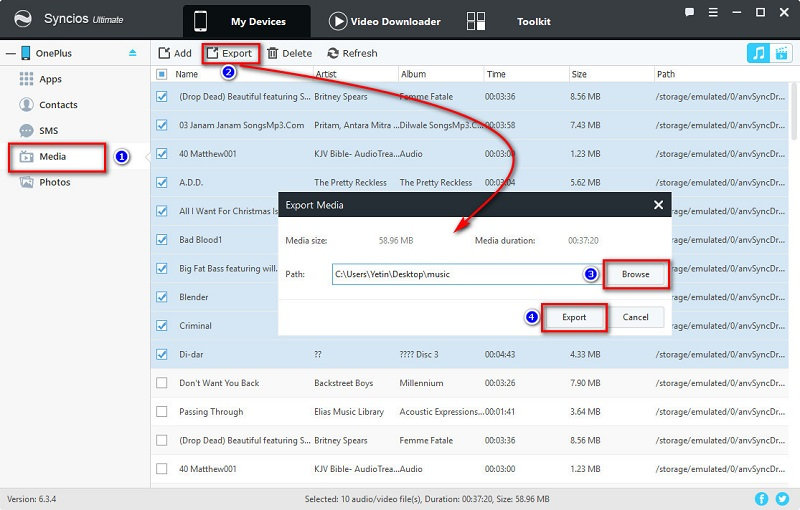Eject the OnePlus device

133,53
